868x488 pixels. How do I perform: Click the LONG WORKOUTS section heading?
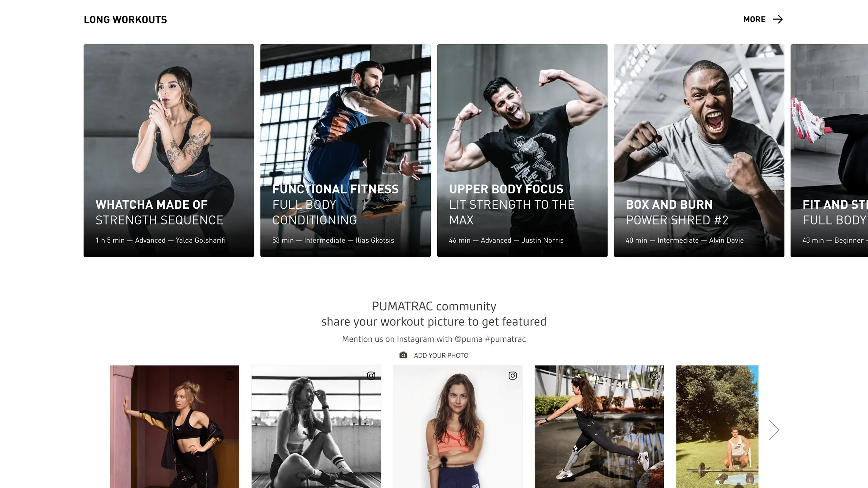pos(125,20)
